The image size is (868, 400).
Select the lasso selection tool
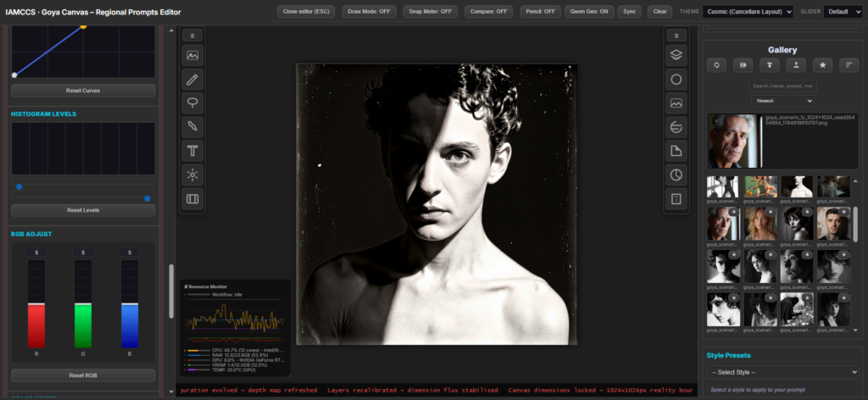pos(192,103)
